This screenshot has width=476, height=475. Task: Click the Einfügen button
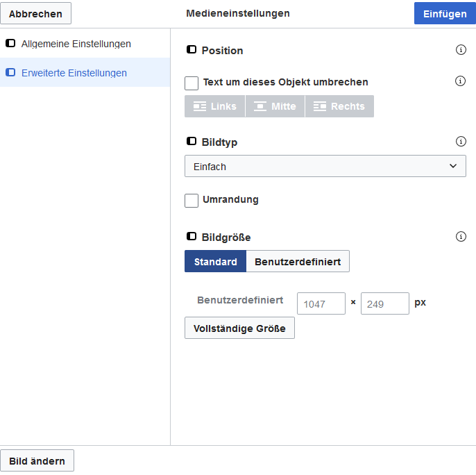444,14
